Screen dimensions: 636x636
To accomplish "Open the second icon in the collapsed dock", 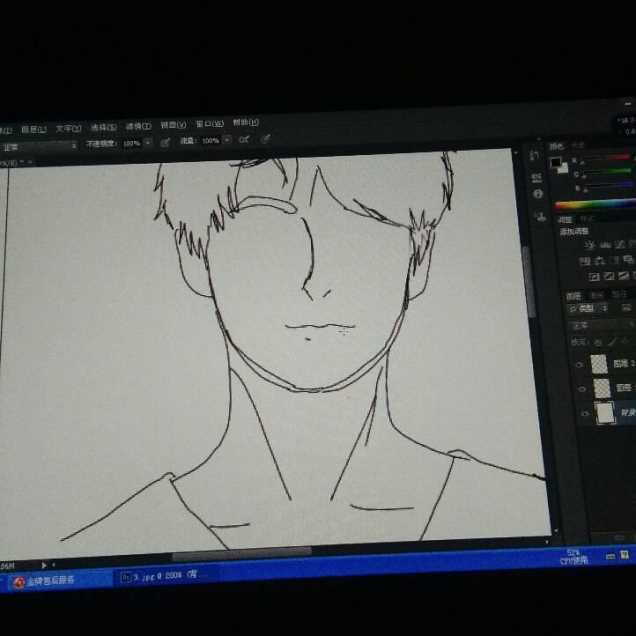I will [536, 177].
